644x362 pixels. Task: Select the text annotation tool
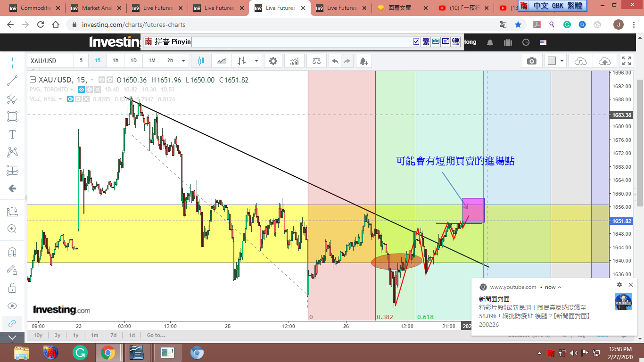point(12,134)
